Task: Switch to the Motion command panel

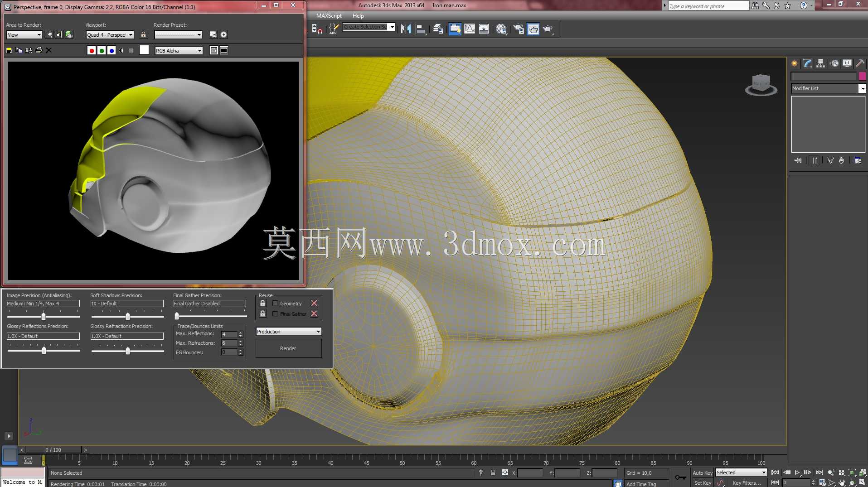Action: [834, 63]
